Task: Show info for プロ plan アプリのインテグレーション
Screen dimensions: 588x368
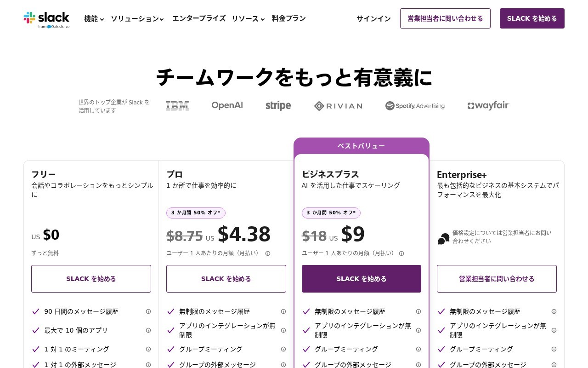Action: [x=283, y=330]
